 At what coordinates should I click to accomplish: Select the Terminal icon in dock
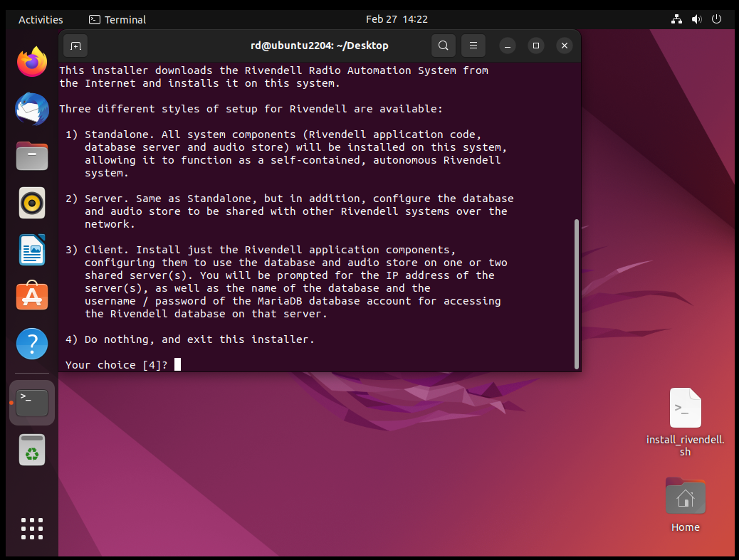[32, 403]
